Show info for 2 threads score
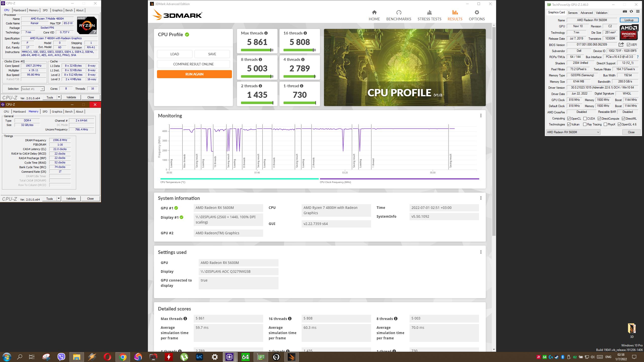644x362 pixels. tap(260, 86)
